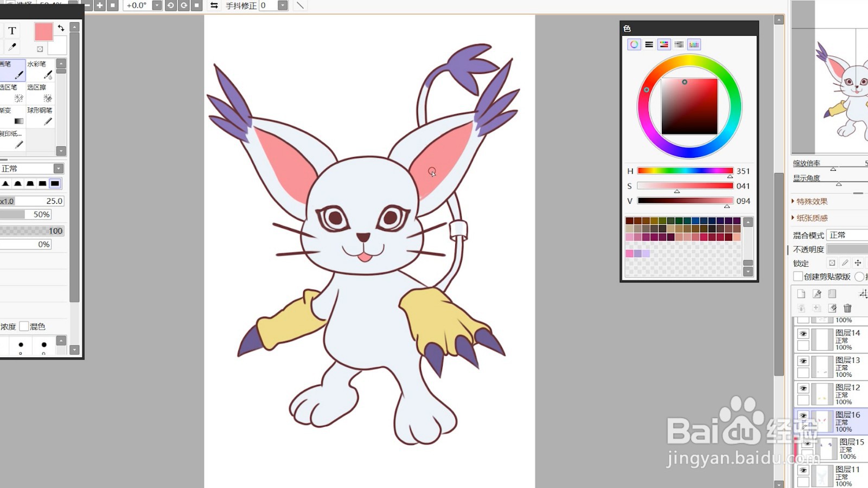868x488 pixels.
Task: Toggle lock painting on layer
Action: [845, 263]
